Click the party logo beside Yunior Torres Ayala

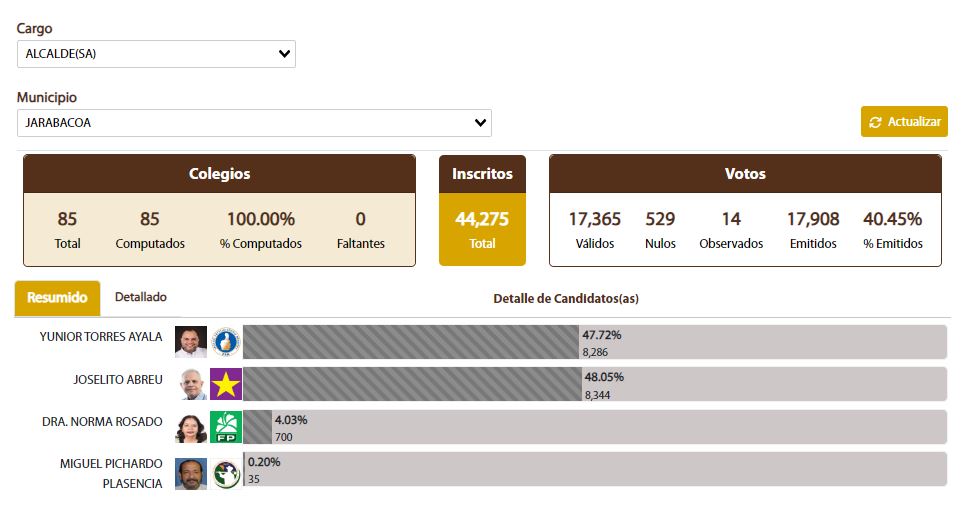tap(226, 342)
